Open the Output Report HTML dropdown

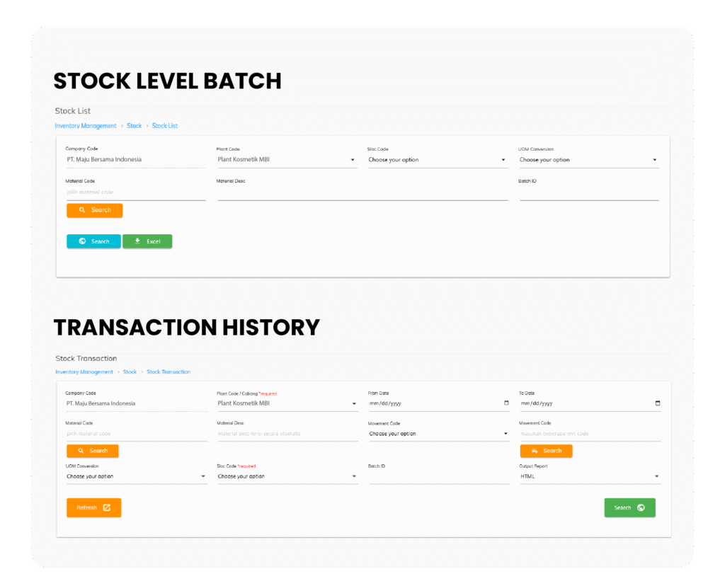pos(589,476)
